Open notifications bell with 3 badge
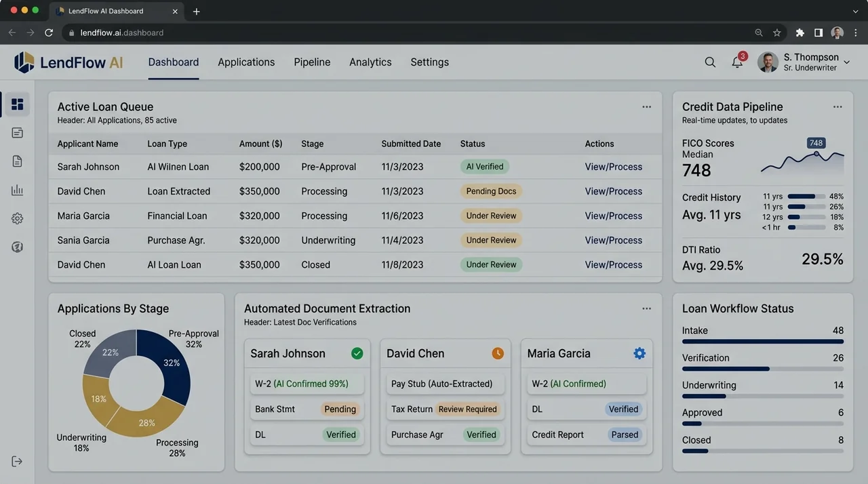This screenshot has width=868, height=484. pyautogui.click(x=738, y=62)
